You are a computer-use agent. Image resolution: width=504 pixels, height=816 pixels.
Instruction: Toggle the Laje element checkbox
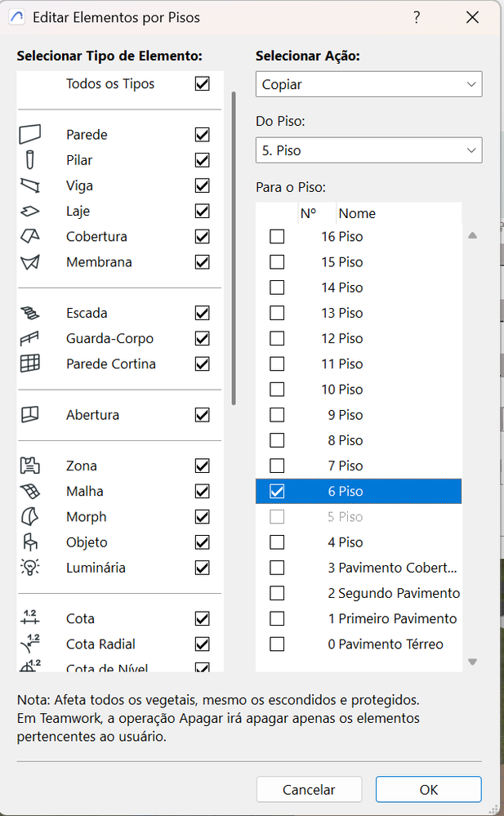click(203, 212)
